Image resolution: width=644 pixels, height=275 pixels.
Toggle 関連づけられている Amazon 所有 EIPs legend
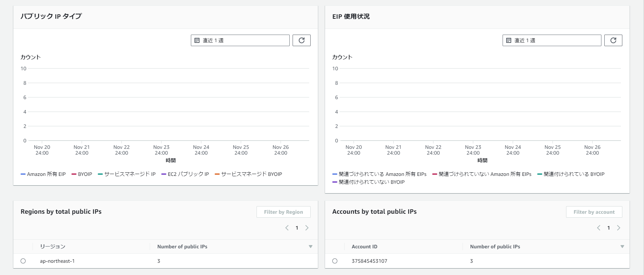coord(380,174)
